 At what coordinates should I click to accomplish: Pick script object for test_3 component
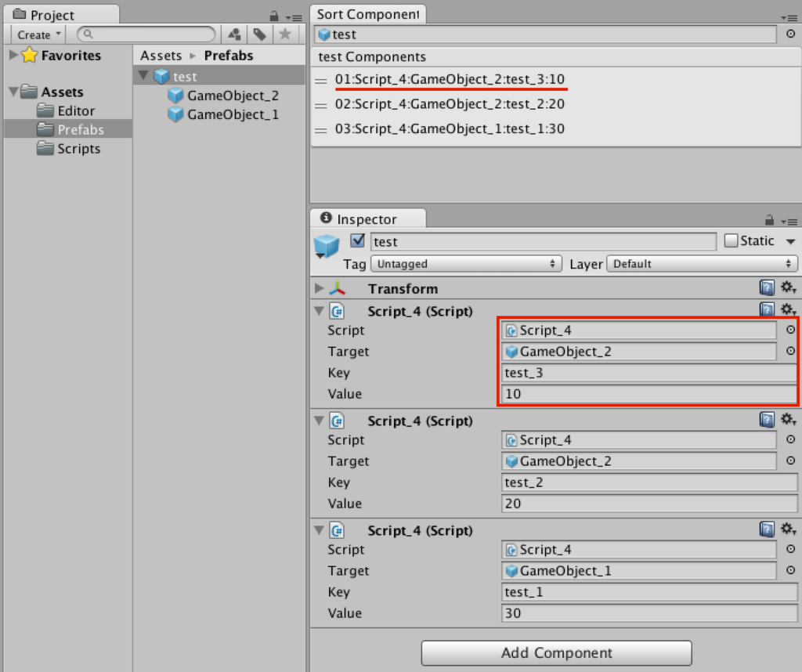[790, 330]
